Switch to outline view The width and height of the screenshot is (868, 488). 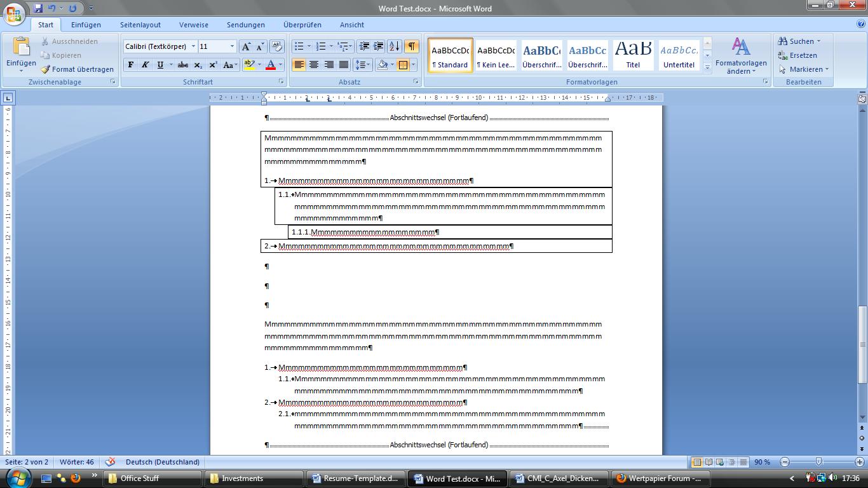point(731,462)
